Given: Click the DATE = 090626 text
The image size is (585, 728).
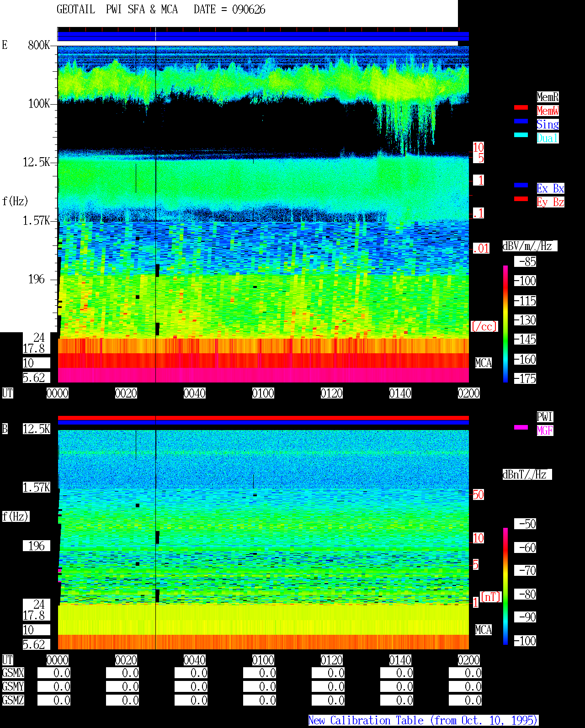Looking at the screenshot, I should tap(229, 10).
